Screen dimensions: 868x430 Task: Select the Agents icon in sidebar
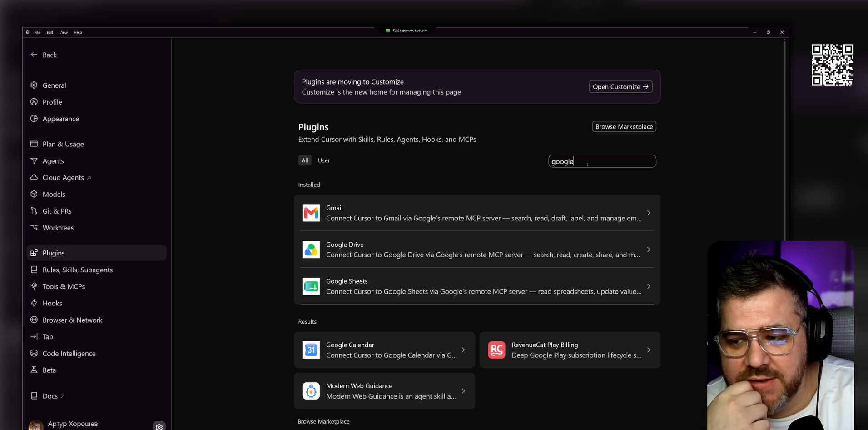(34, 161)
